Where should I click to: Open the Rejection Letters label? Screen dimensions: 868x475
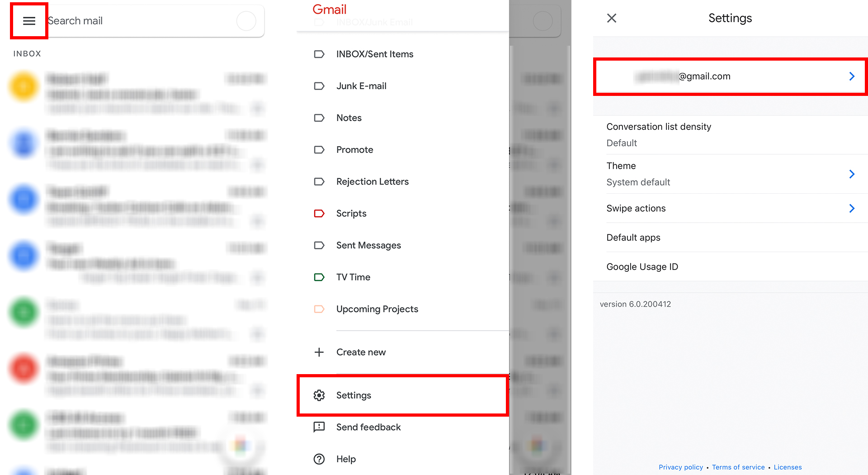click(373, 182)
